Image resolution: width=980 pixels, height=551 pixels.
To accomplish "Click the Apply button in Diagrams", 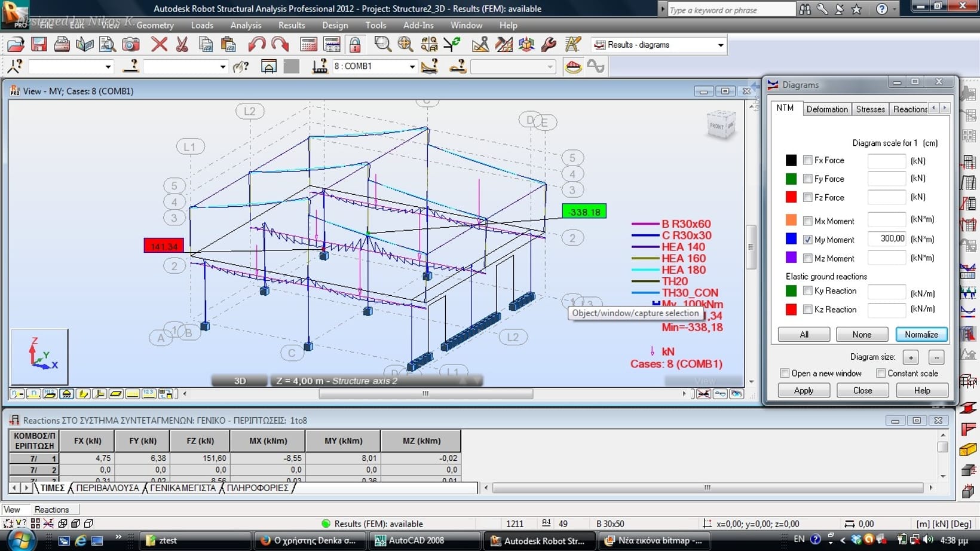I will point(803,391).
